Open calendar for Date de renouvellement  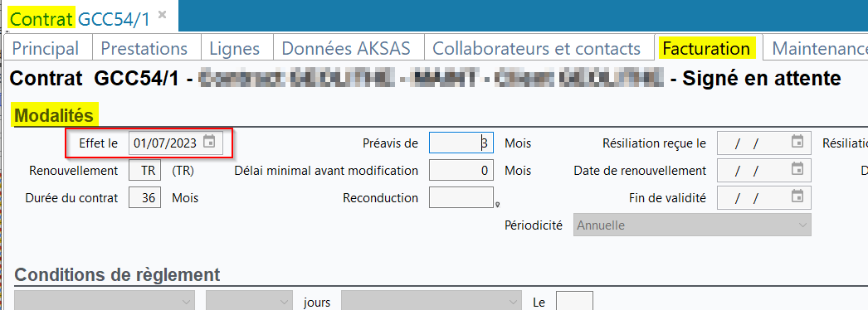pyautogui.click(x=797, y=168)
